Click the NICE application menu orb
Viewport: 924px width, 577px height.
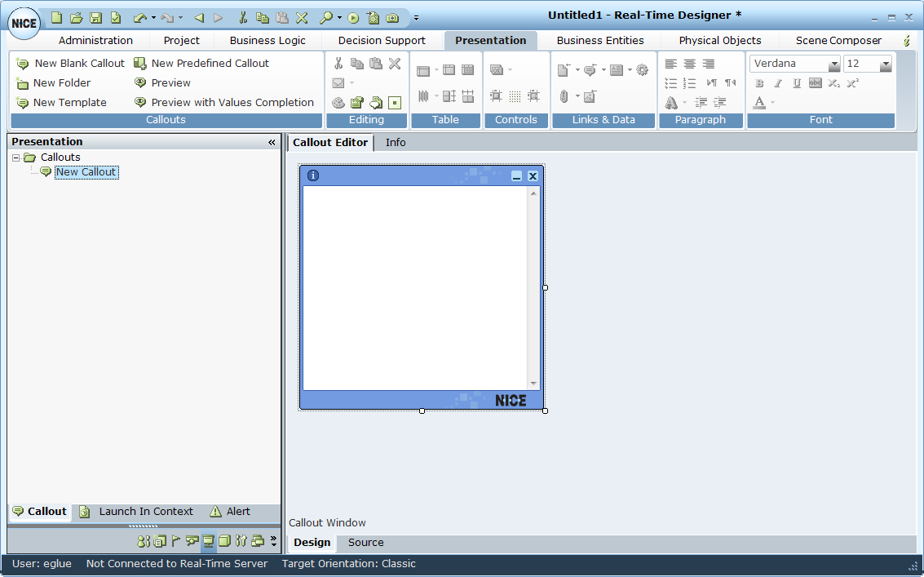click(24, 23)
